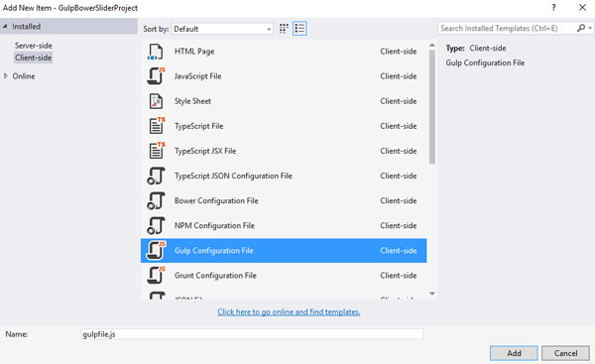Open the Sort by Default dropdown
This screenshot has height=364, width=595.
tap(223, 29)
